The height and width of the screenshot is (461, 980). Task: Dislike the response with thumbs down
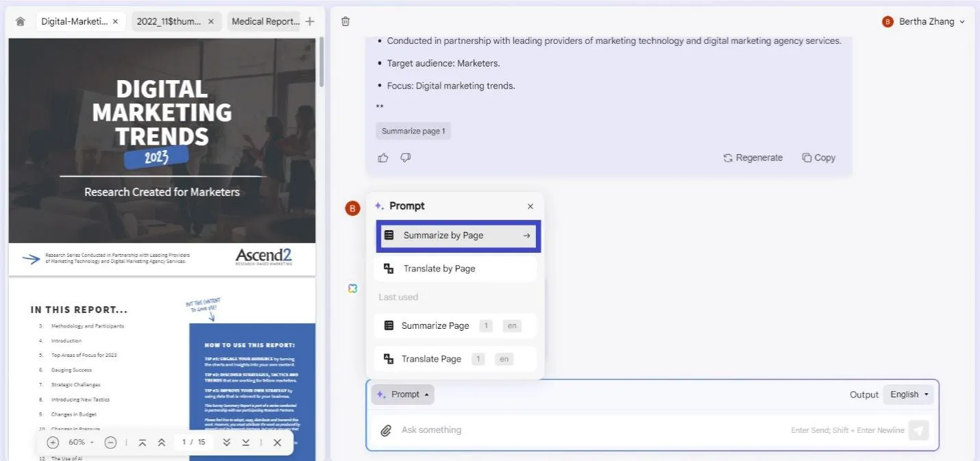point(405,158)
